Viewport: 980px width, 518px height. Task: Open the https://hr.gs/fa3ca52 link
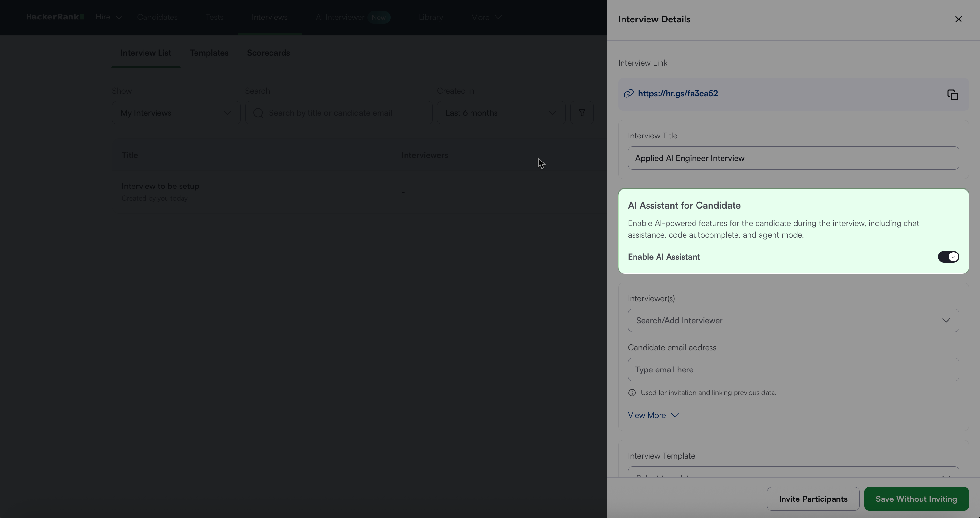click(678, 94)
